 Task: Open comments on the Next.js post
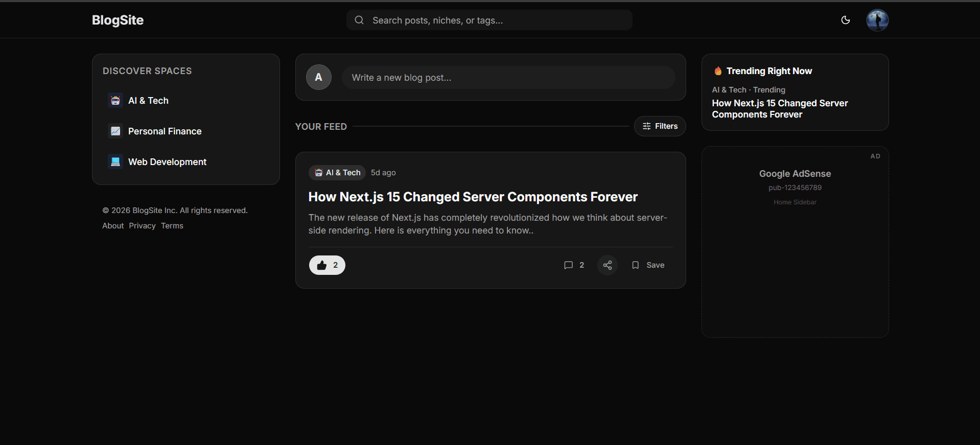tap(574, 265)
